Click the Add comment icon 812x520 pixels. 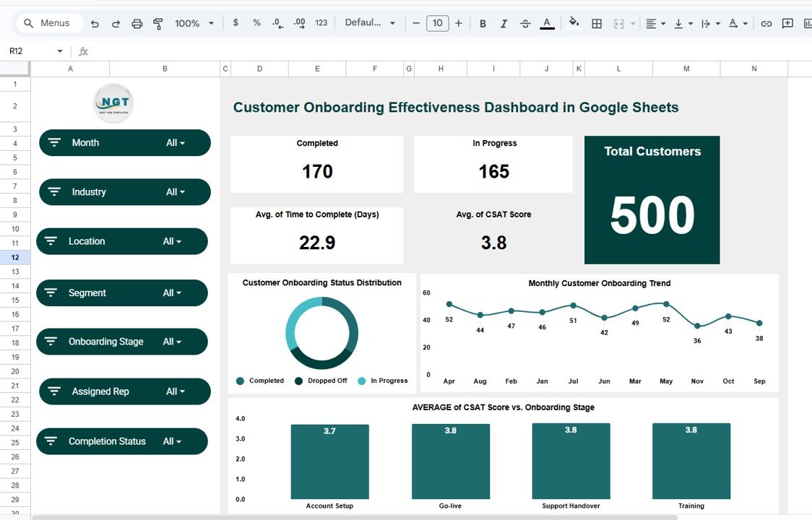tap(787, 24)
